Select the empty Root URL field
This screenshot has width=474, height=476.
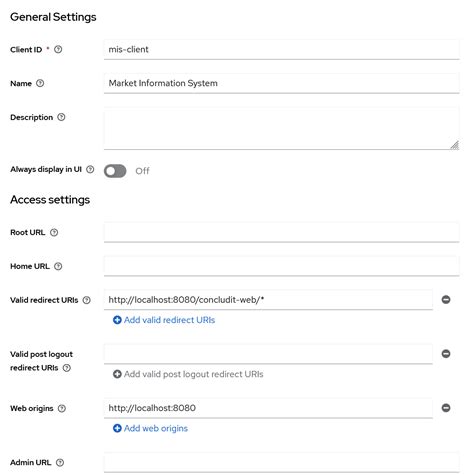tap(282, 232)
